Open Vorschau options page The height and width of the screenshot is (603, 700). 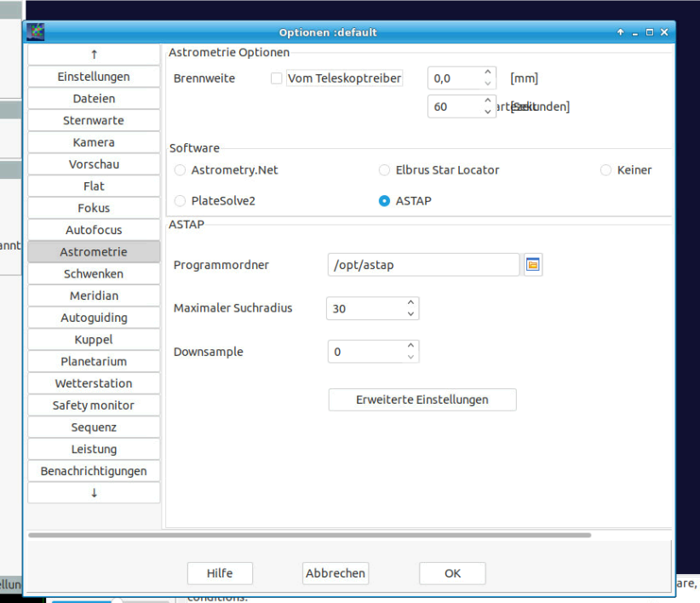[94, 164]
